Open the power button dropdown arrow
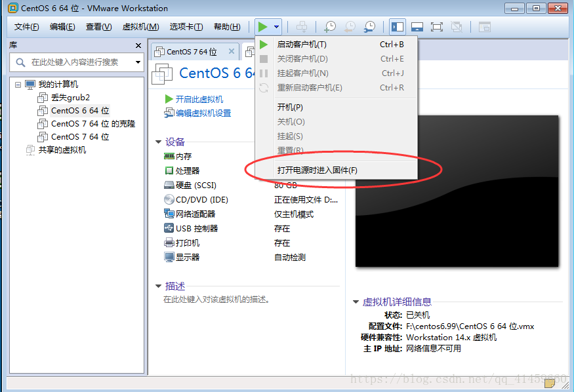 [276, 27]
